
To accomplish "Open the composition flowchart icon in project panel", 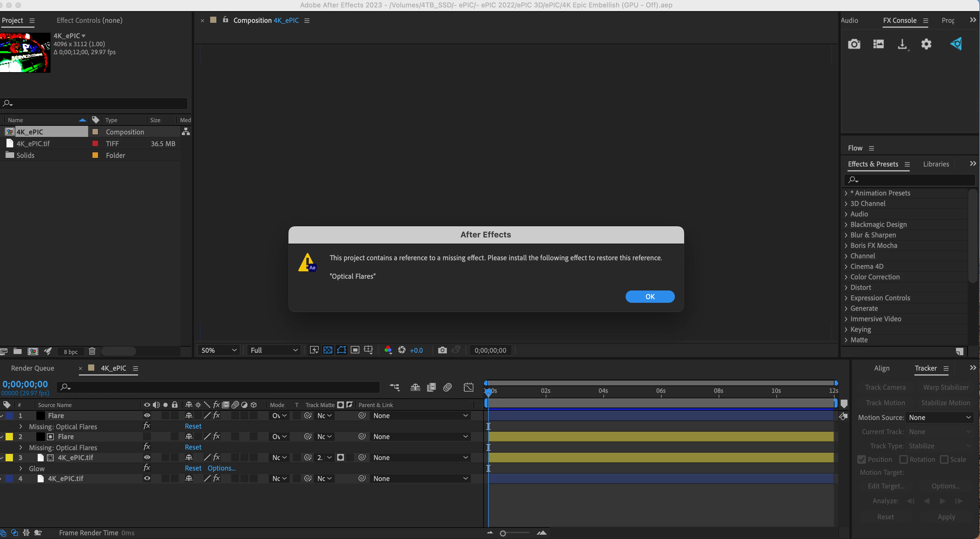I will tap(186, 132).
